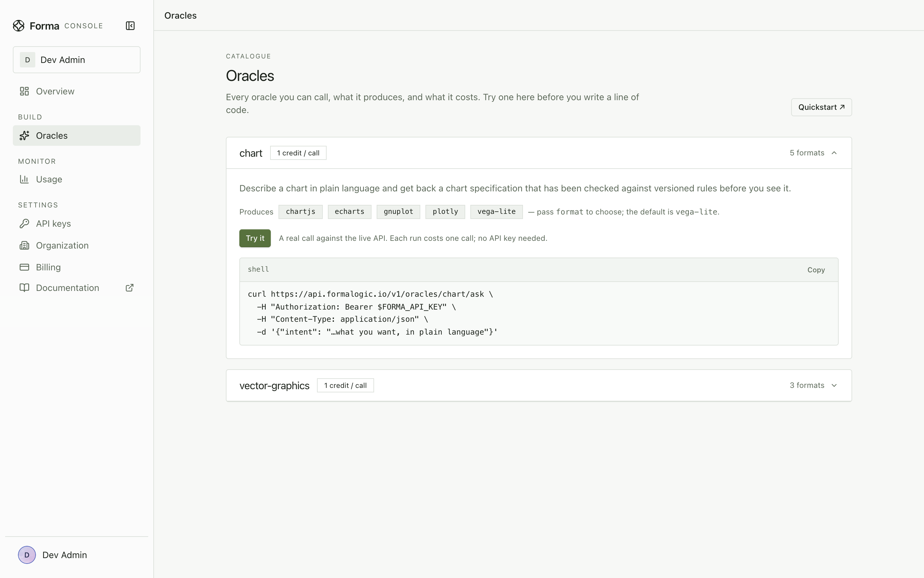Collapse the sidebar with the panel icon
Image resolution: width=924 pixels, height=578 pixels.
[x=130, y=26]
